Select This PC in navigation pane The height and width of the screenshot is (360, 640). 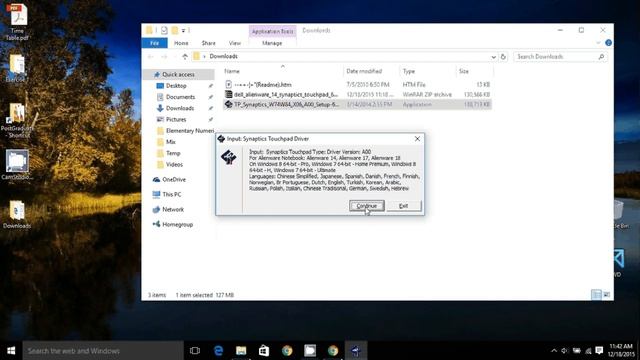coord(171,194)
